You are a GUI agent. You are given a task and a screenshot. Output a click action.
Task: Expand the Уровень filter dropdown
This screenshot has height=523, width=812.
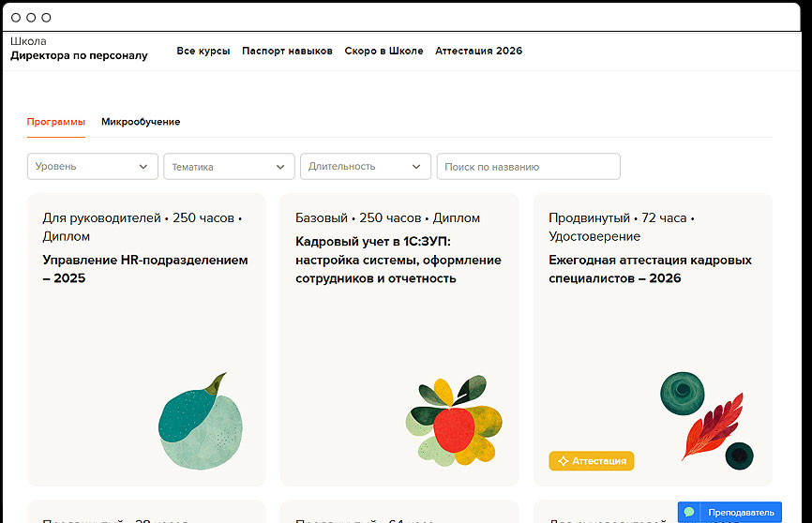click(x=93, y=166)
